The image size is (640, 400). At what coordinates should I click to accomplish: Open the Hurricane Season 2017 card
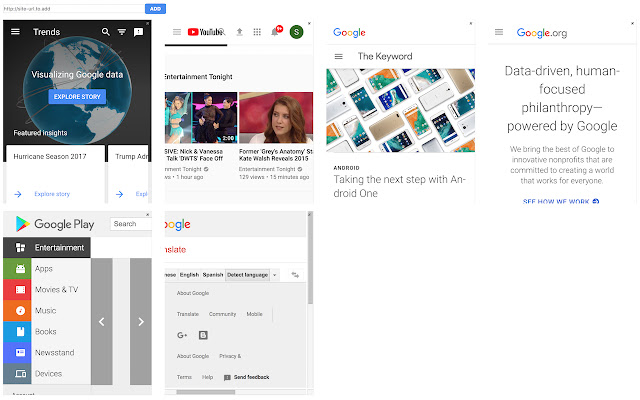[56, 173]
